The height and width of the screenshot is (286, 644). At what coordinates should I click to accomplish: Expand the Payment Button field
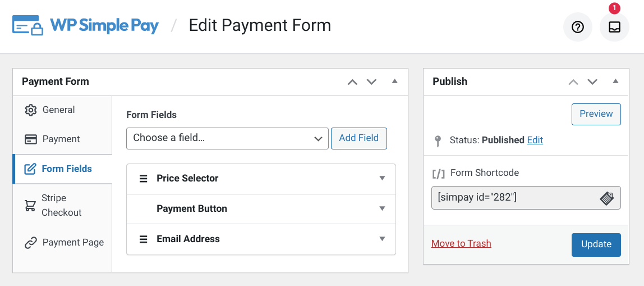(383, 208)
